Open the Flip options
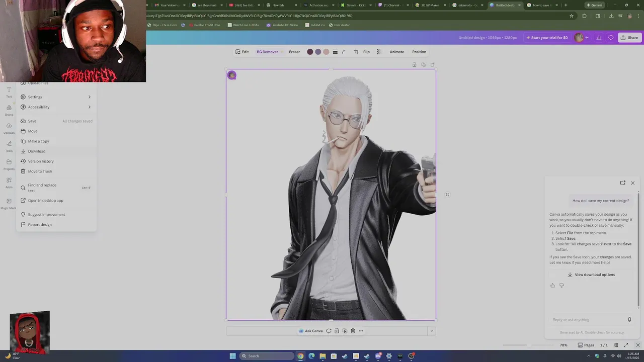Viewport: 644px width, 362px height. (x=366, y=52)
